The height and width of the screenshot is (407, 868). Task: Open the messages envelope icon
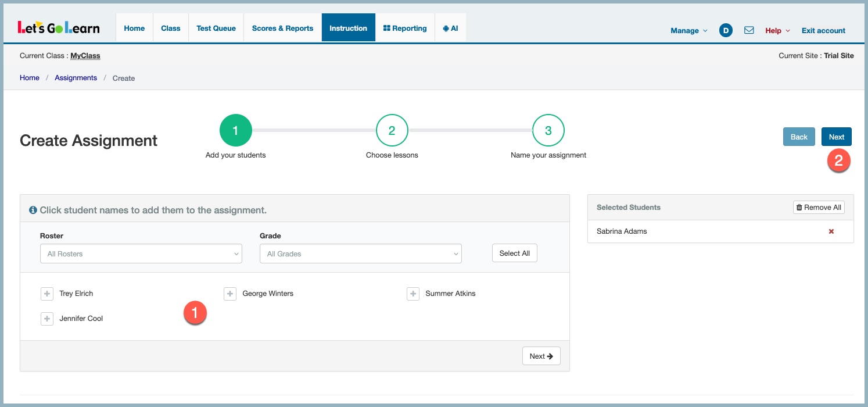click(749, 30)
